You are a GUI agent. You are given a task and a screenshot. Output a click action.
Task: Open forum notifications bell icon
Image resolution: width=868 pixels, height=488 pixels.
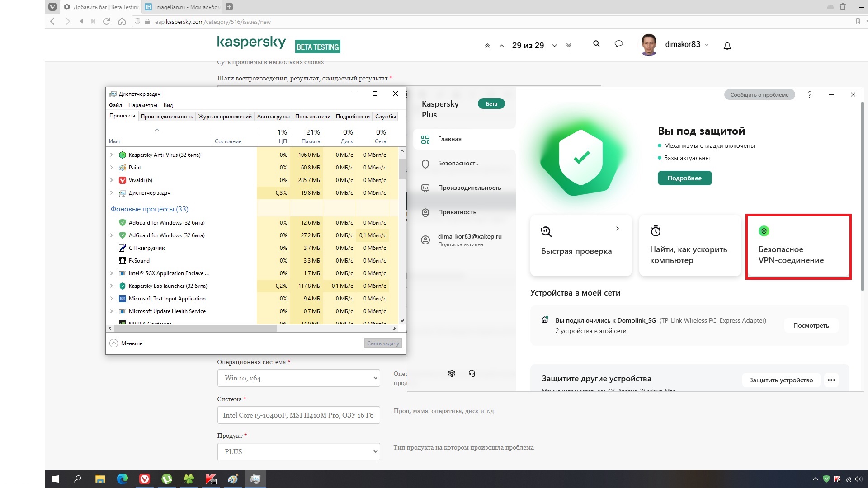coord(727,46)
